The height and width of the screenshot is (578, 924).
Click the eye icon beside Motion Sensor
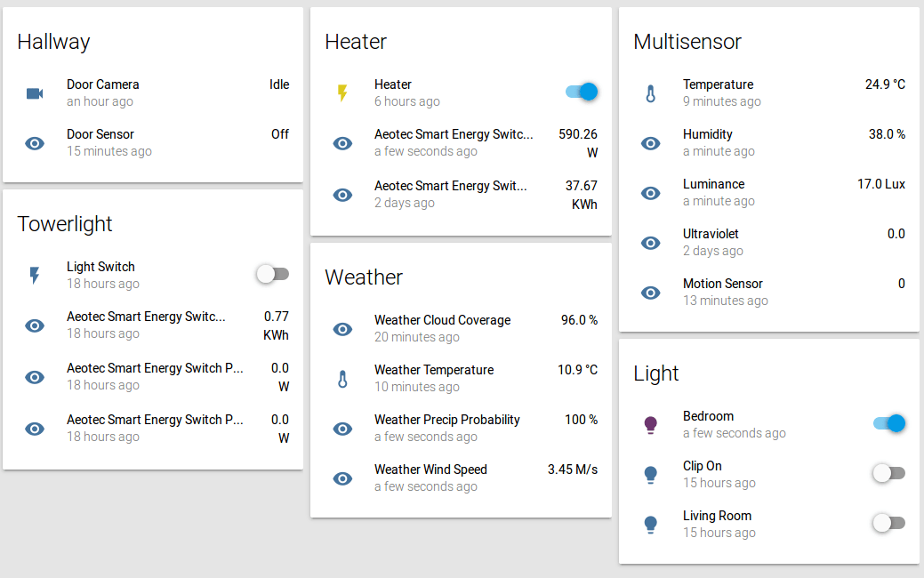[651, 293]
